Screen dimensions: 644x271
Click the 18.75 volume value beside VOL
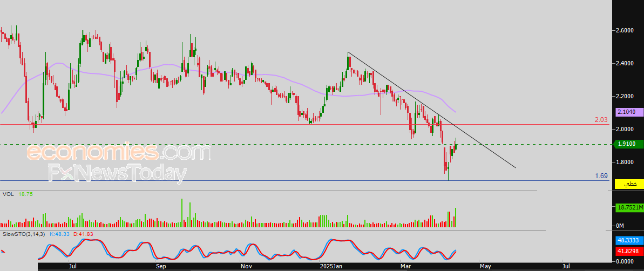tap(25, 194)
